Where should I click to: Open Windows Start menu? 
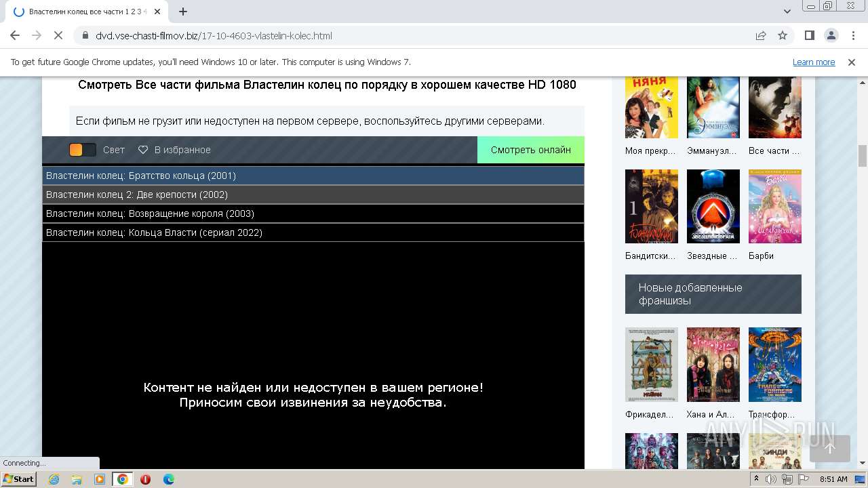coord(19,479)
